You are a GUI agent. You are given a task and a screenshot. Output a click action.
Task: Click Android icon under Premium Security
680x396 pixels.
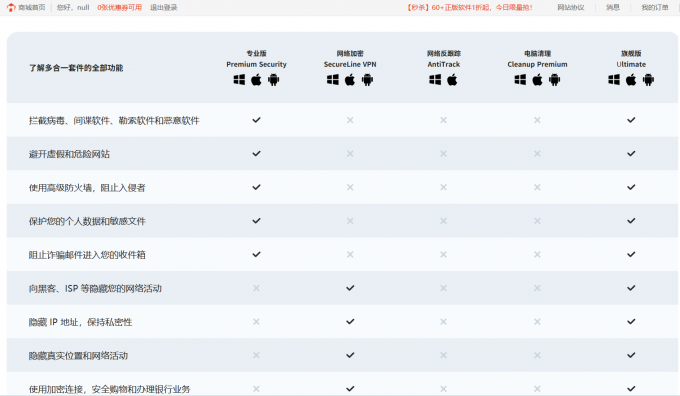click(x=274, y=80)
